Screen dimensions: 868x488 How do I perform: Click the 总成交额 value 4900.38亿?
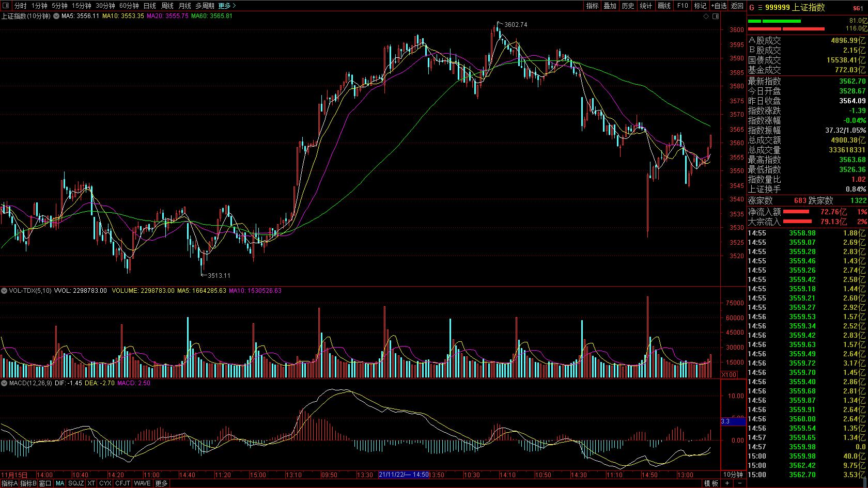(848, 140)
